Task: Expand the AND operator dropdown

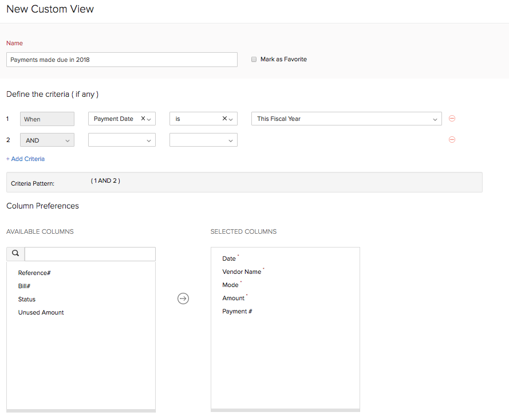Action: [x=47, y=140]
